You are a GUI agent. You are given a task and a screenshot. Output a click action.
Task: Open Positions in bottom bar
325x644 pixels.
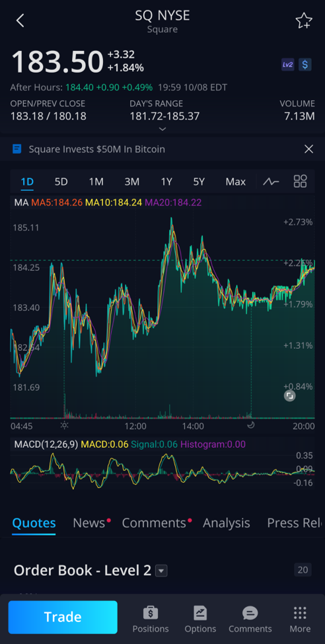click(151, 620)
